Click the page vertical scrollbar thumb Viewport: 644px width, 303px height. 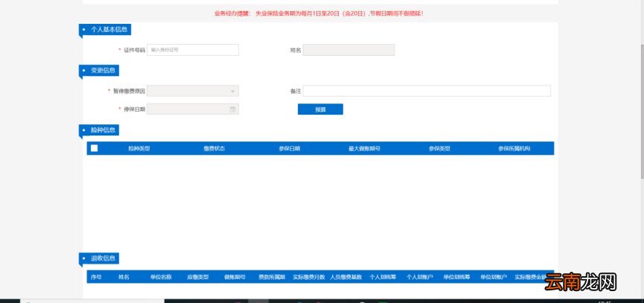642,111
